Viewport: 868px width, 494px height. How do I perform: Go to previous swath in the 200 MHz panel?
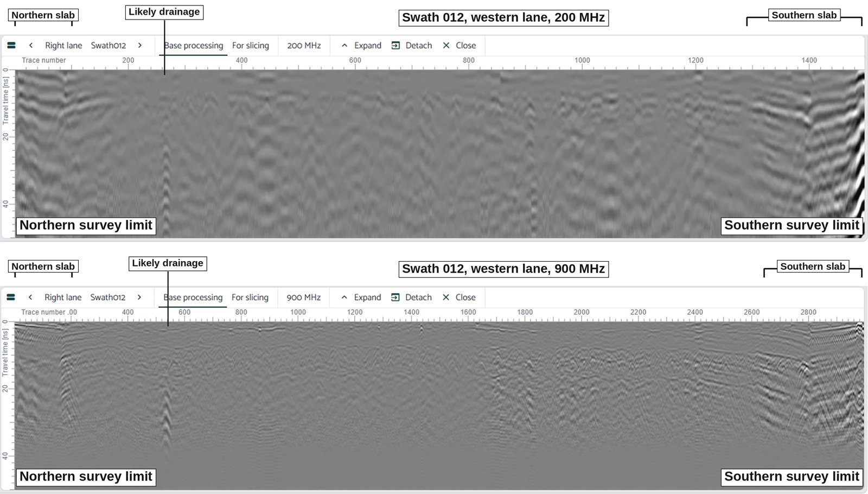pos(31,46)
